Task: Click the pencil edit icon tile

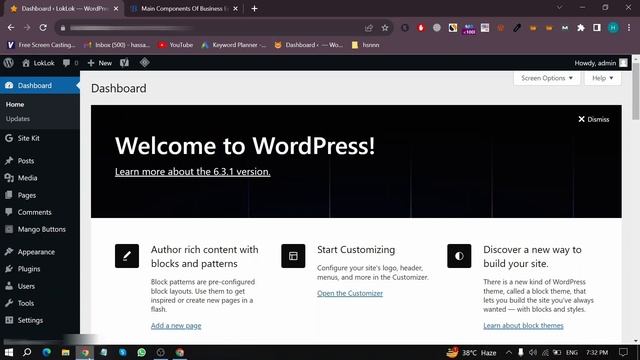Action: (127, 256)
